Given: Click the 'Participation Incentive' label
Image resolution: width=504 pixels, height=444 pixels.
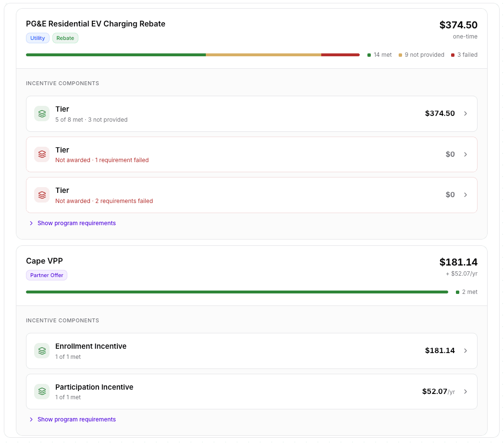Looking at the screenshot, I should [94, 387].
